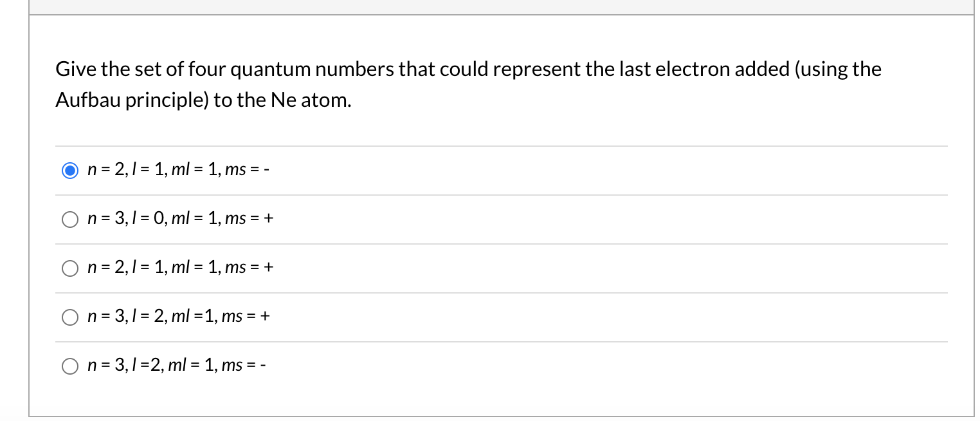Image resolution: width=980 pixels, height=421 pixels.
Task: Select the radio button for n = 2, l = 1, ml = 1, ms = -
Action: click(x=69, y=170)
